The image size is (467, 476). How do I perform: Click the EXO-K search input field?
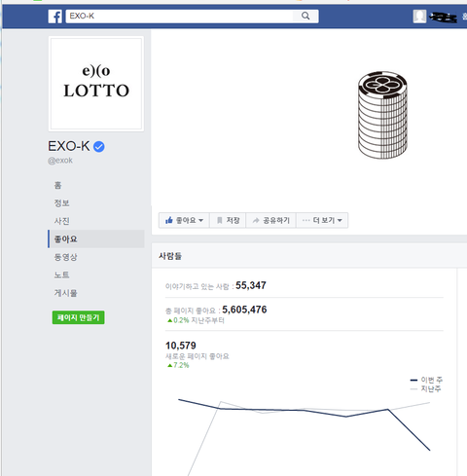[x=179, y=16]
